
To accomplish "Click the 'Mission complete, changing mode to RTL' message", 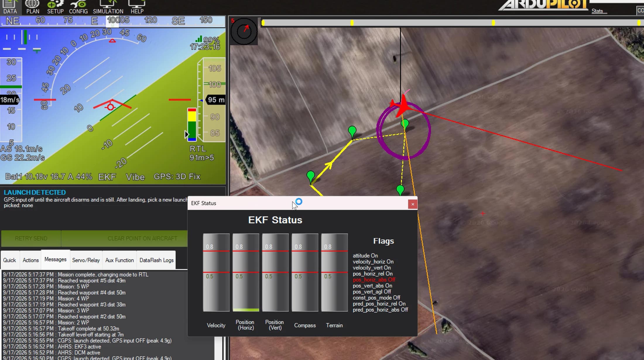I will point(76,275).
